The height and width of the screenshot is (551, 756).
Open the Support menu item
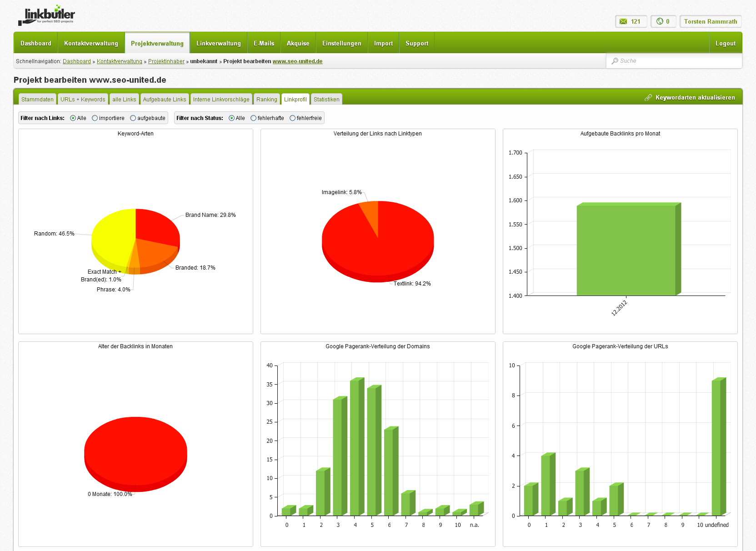tap(417, 43)
